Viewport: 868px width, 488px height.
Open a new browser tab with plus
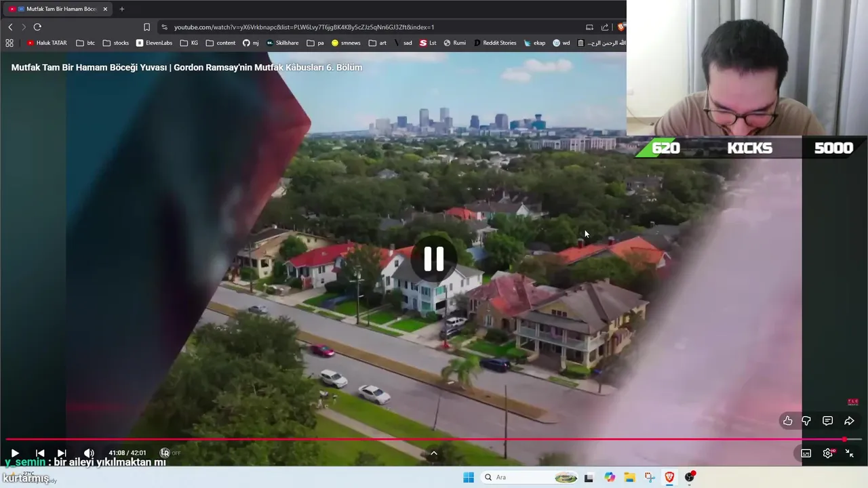pos(122,9)
